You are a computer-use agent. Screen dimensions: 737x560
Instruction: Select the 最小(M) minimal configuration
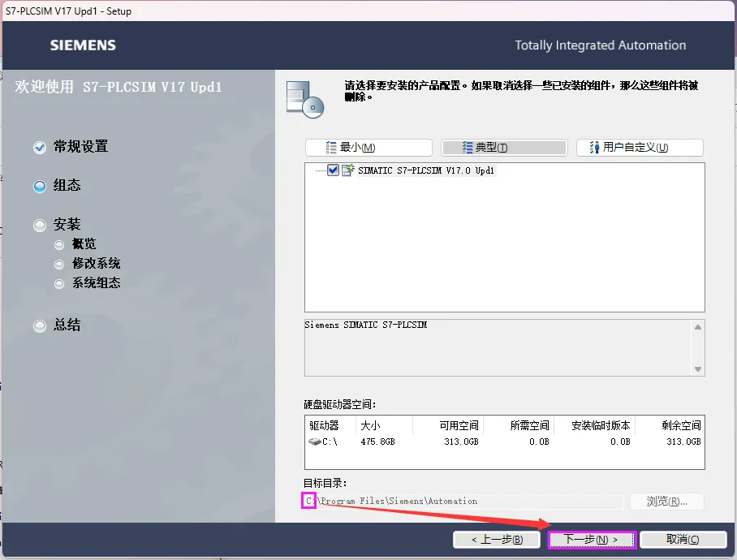tap(368, 148)
